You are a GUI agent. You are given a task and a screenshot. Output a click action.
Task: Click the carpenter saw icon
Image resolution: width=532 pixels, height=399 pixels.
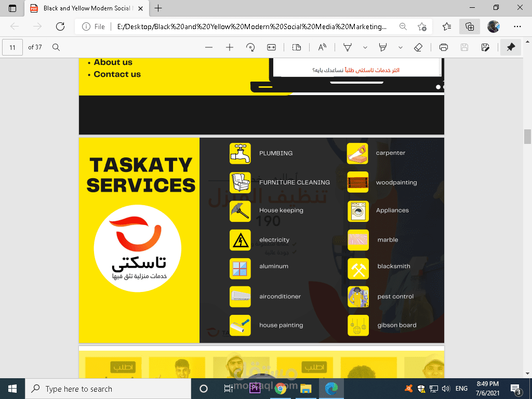357,153
